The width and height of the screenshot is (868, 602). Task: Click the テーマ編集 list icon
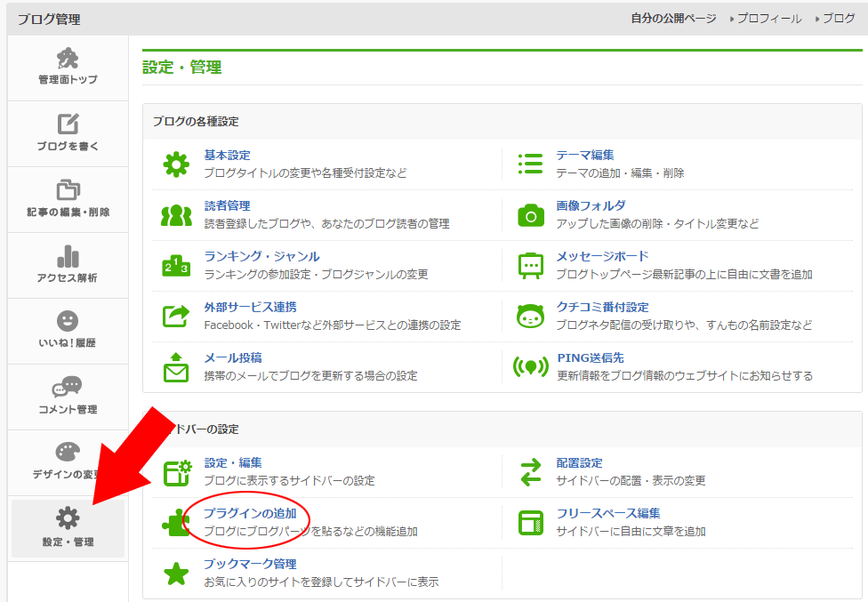(x=531, y=165)
